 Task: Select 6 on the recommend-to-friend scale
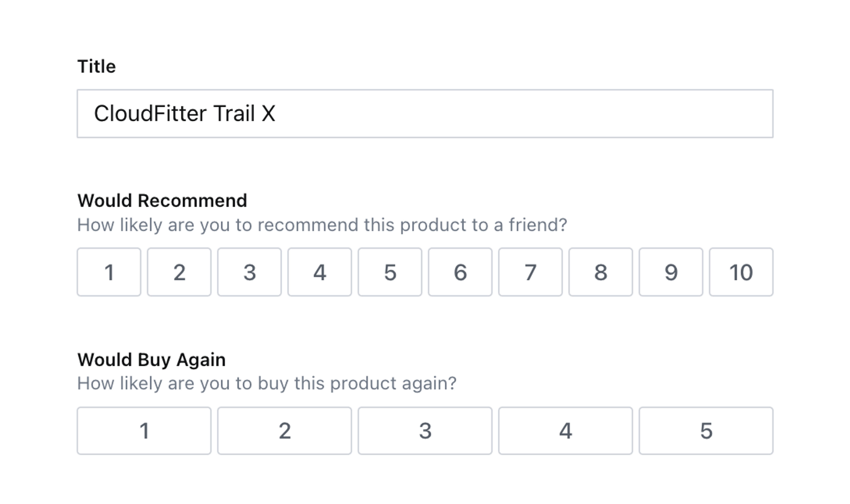460,272
